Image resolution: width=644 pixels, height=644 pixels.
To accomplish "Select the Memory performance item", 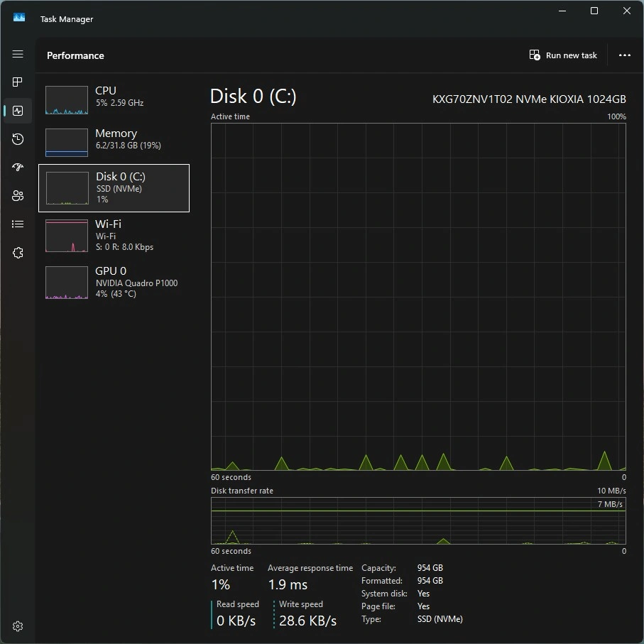I will 114,142.
